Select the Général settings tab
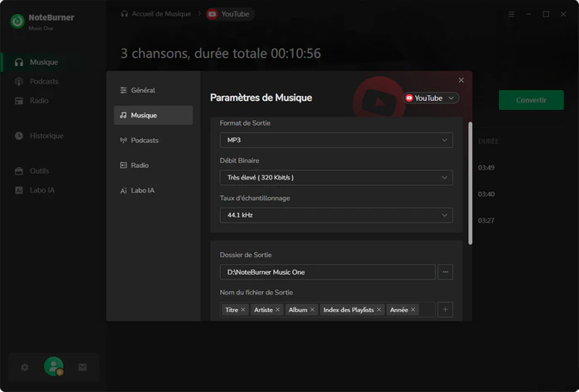The image size is (579, 392). pyautogui.click(x=153, y=90)
